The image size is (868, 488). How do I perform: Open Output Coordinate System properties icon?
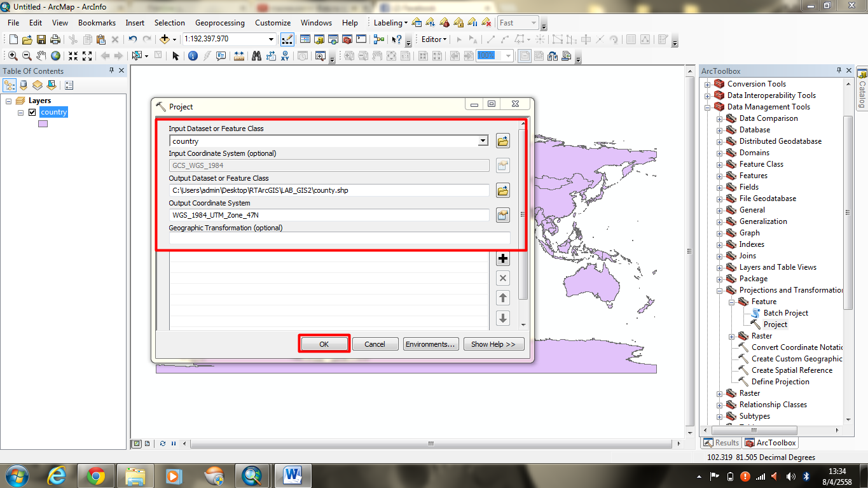(x=503, y=215)
